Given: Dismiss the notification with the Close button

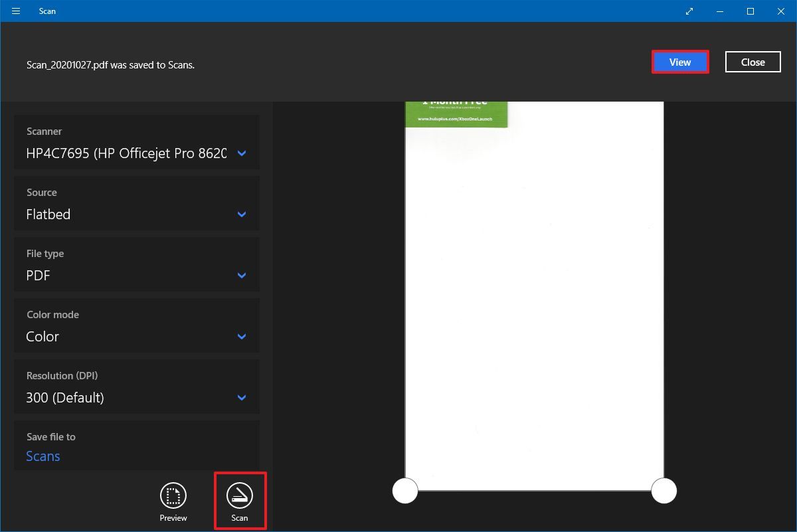Looking at the screenshot, I should 753,62.
